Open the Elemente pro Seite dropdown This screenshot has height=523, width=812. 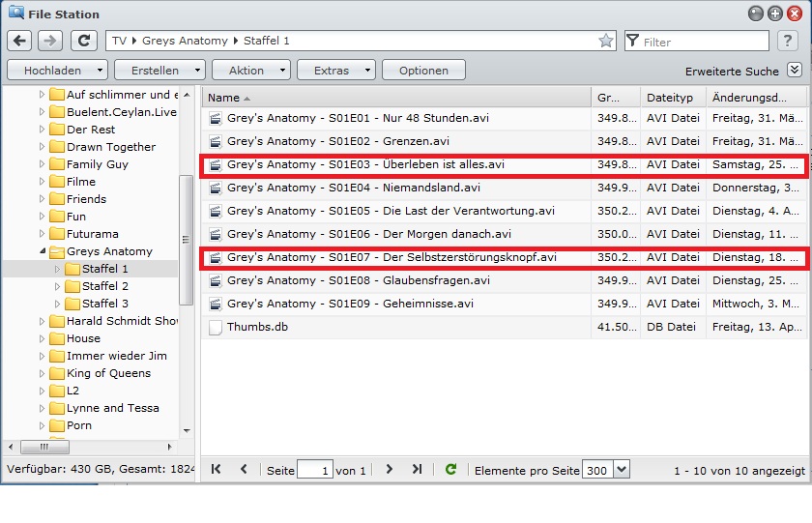pyautogui.click(x=622, y=470)
